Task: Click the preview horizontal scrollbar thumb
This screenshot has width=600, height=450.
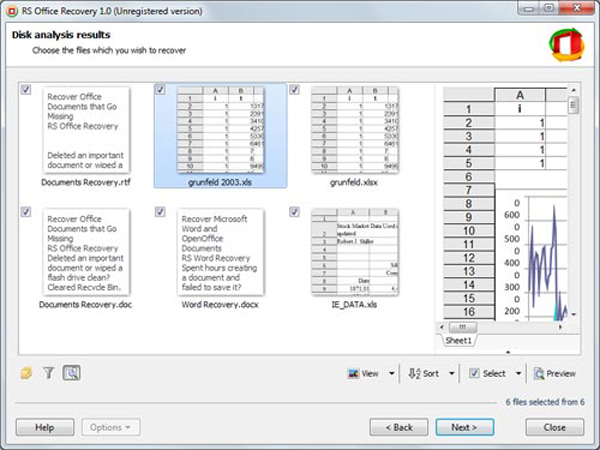Action: (x=463, y=327)
